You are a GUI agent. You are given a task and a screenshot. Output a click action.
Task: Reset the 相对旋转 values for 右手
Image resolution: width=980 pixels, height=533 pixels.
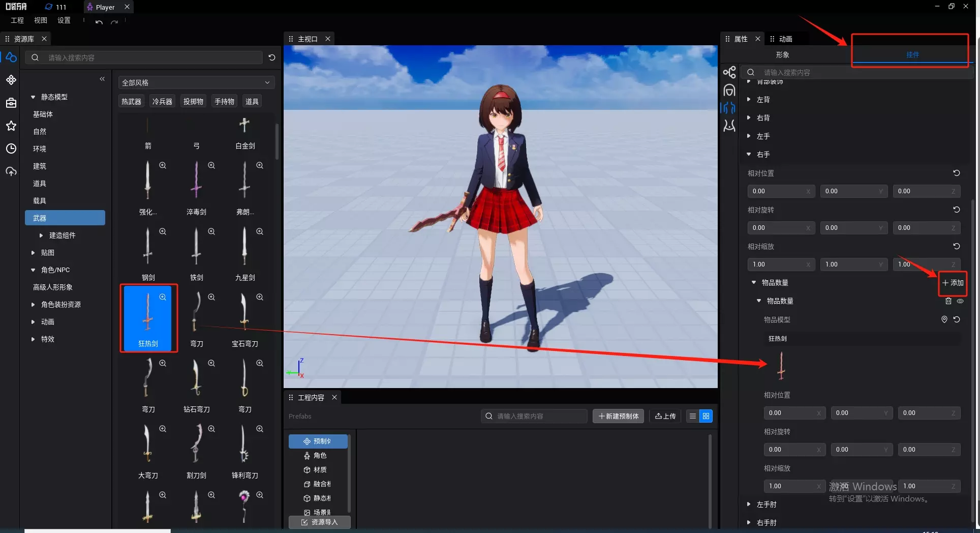tap(956, 210)
